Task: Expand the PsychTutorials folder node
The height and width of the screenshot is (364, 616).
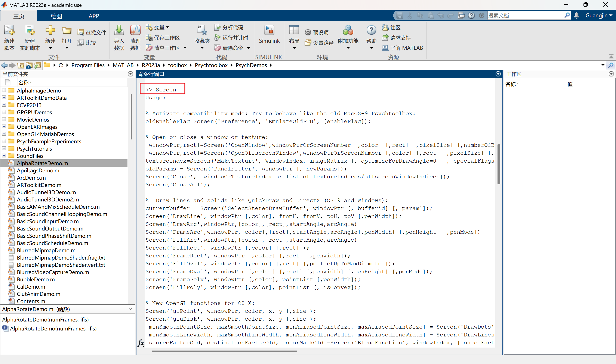Action: pos(4,148)
